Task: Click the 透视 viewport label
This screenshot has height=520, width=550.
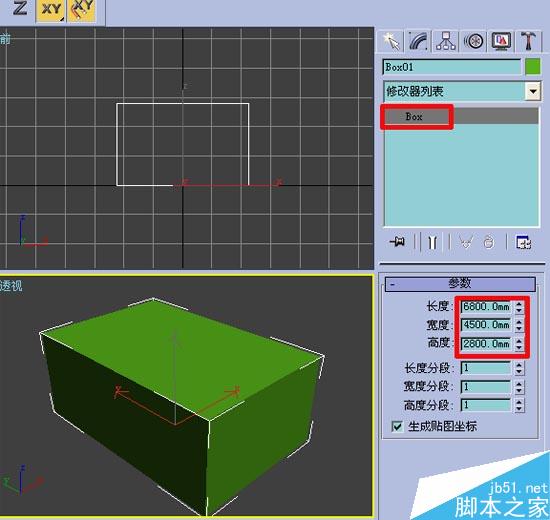Action: coord(11,286)
